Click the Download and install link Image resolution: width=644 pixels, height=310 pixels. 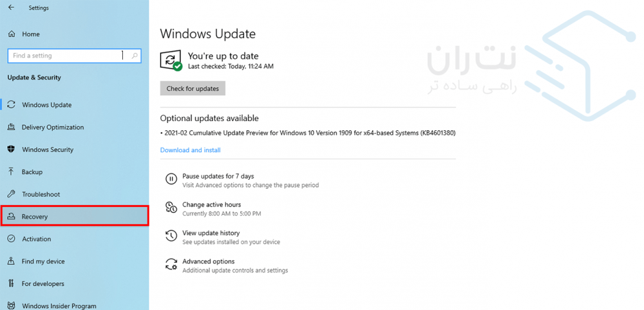pos(190,150)
